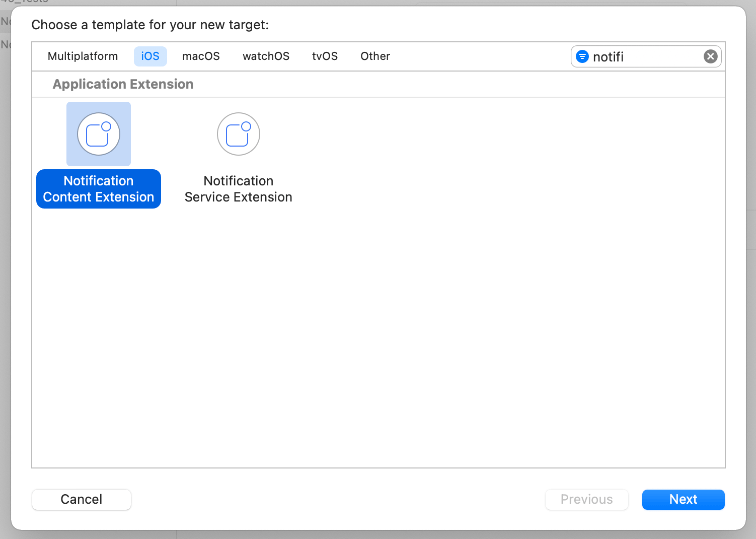
Task: Click the Previous button
Action: tap(586, 499)
